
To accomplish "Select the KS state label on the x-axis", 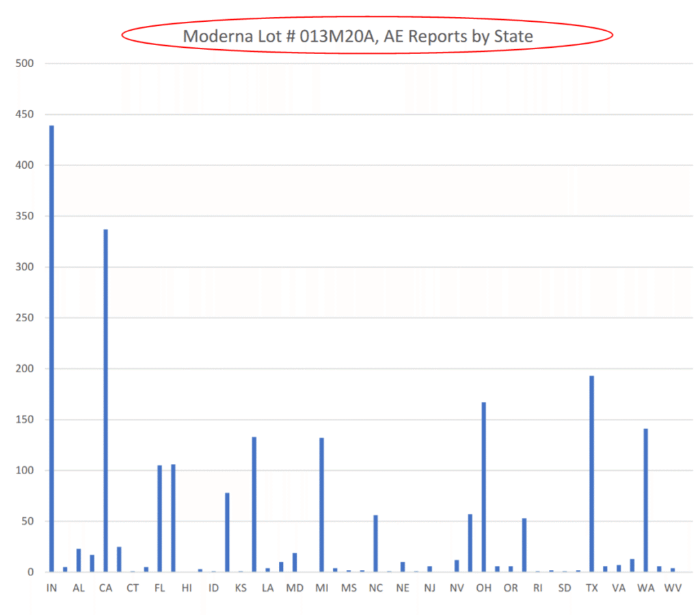I will (241, 588).
